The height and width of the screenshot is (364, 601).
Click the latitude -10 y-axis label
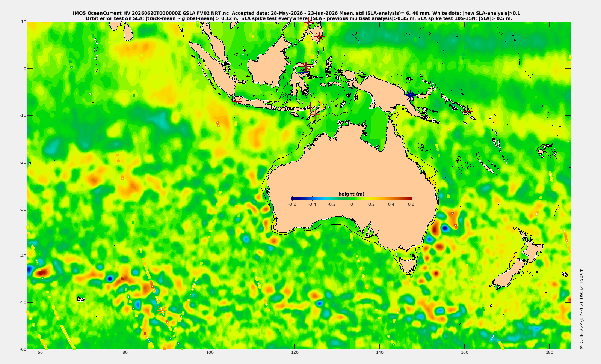23,115
